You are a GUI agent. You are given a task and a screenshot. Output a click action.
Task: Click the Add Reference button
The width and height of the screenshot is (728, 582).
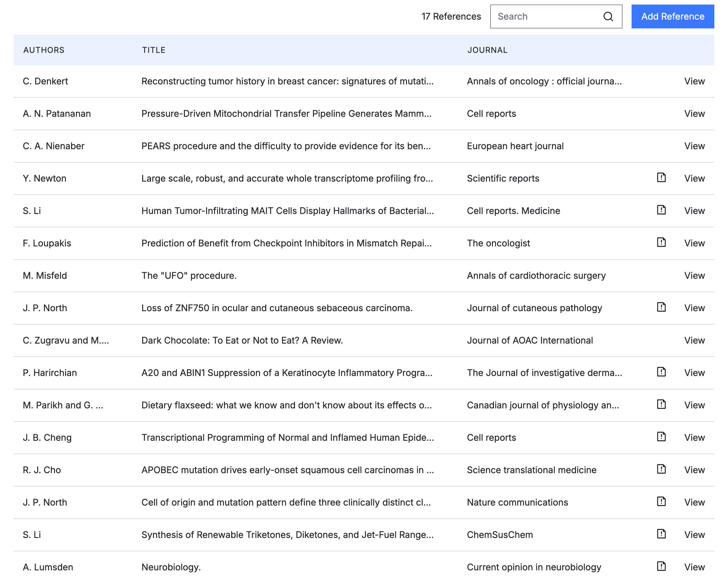[x=672, y=16]
